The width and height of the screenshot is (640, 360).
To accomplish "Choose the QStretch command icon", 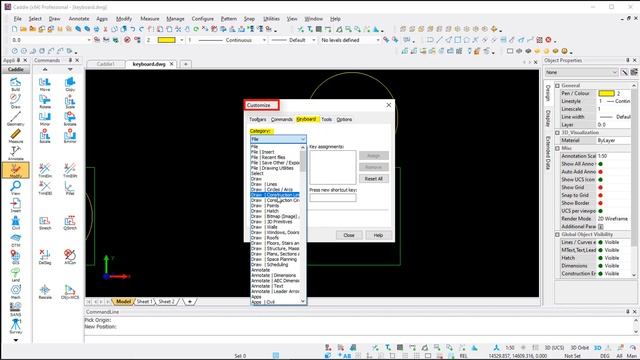I will point(70,223).
